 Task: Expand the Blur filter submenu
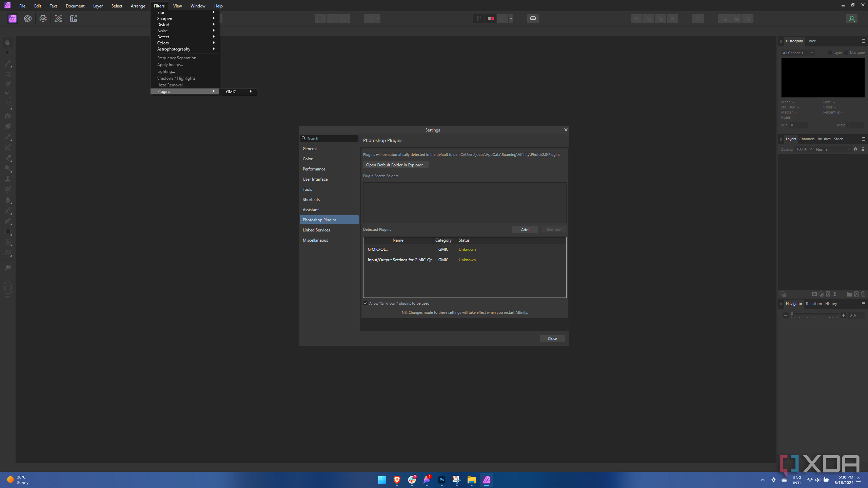[x=185, y=13]
